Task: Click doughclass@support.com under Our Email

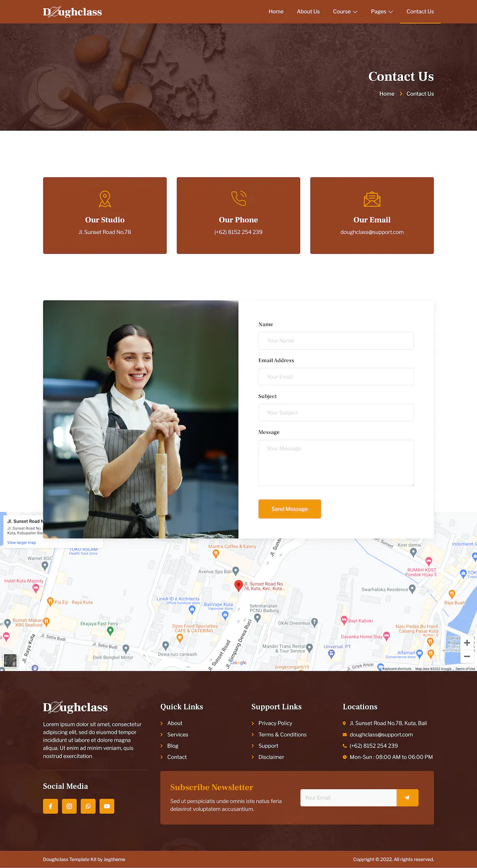Action: coord(372,232)
